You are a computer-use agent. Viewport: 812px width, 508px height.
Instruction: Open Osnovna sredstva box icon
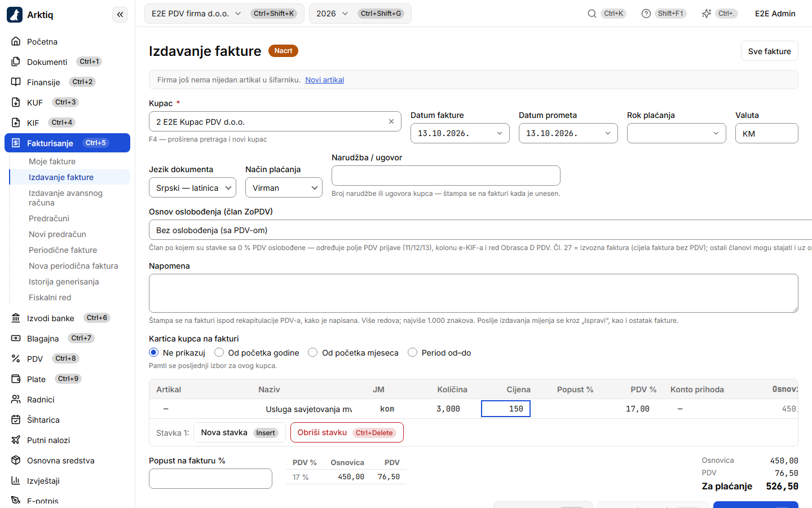tap(16, 460)
